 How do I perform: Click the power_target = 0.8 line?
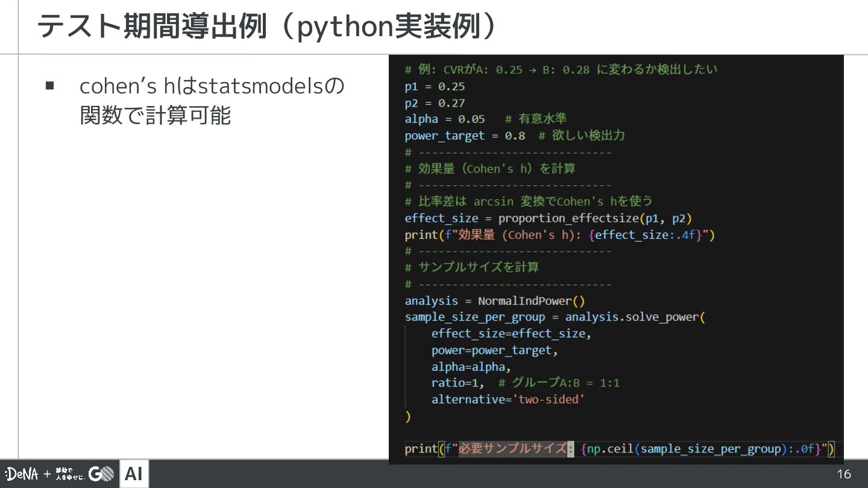pos(514,136)
